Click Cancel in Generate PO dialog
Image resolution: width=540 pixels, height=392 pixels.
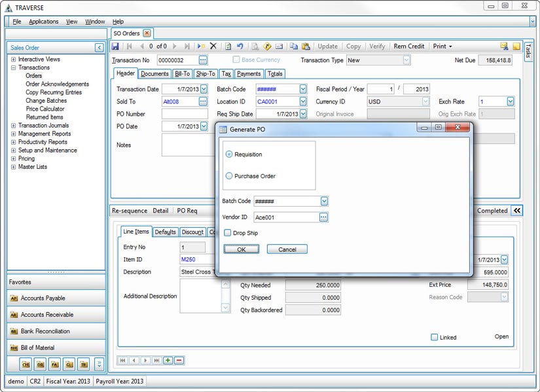coord(287,249)
